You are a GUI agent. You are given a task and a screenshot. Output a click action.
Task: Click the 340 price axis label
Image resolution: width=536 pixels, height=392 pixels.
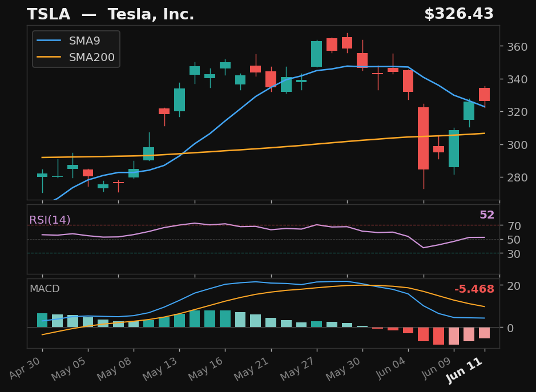pyautogui.click(x=517, y=79)
